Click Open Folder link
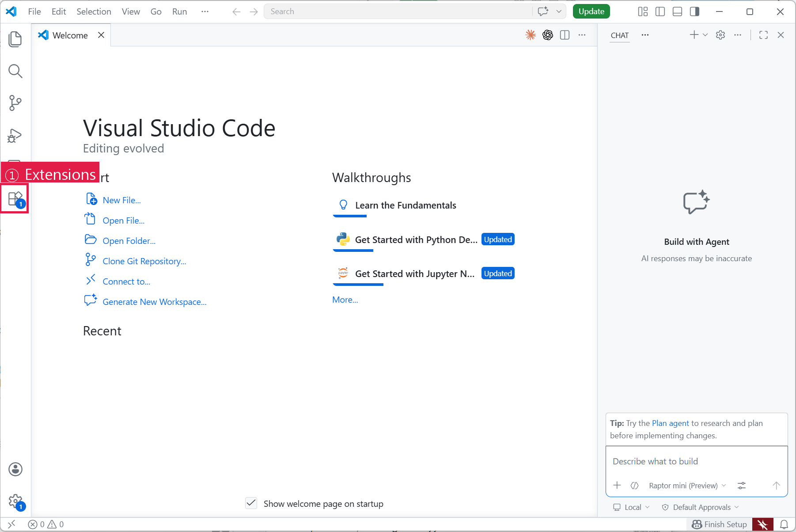This screenshot has height=532, width=796. (x=129, y=241)
